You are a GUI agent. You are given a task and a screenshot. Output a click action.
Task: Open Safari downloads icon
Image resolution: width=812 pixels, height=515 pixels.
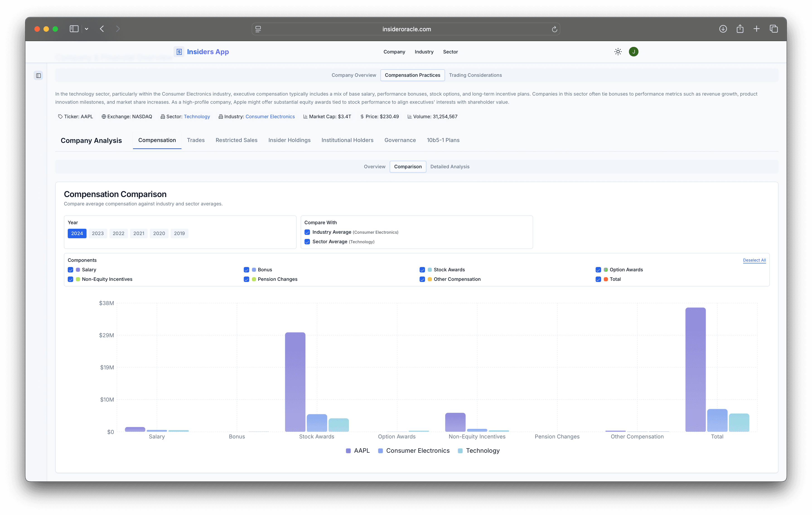point(723,29)
